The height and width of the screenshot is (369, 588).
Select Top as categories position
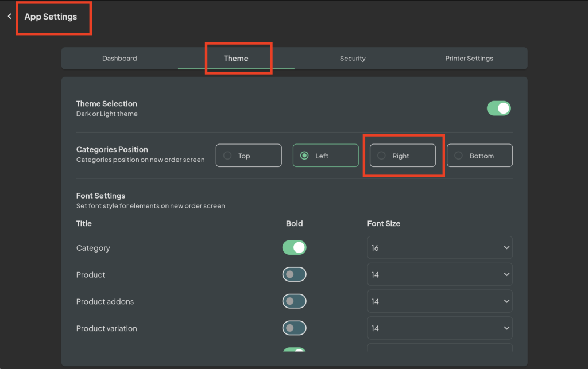249,155
